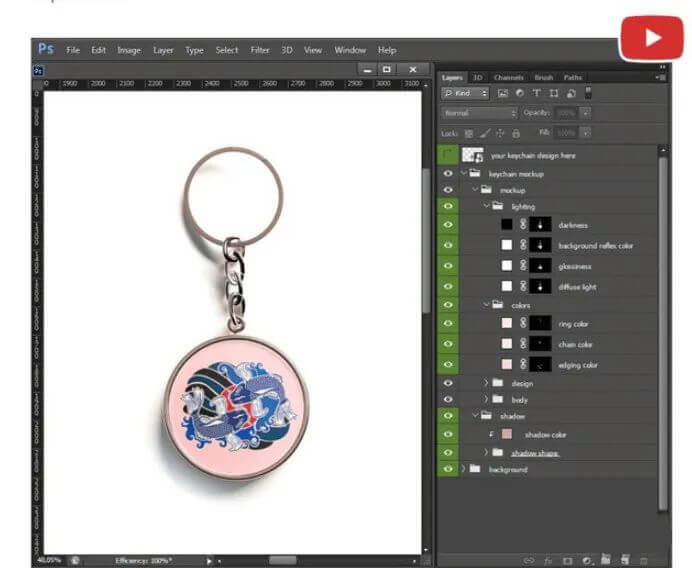Collapse the lighting layer group
Screen dimensions: 692x568
tap(486, 207)
